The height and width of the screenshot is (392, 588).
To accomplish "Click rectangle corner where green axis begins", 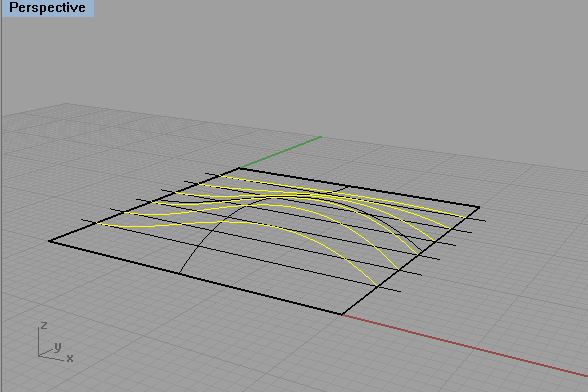I will (240, 168).
